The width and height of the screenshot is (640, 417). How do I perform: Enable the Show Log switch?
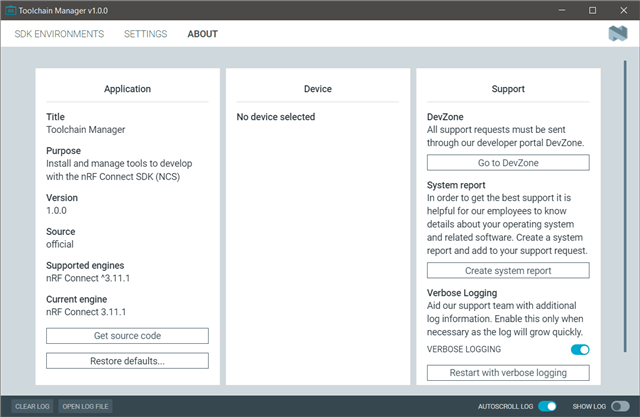[620, 406]
